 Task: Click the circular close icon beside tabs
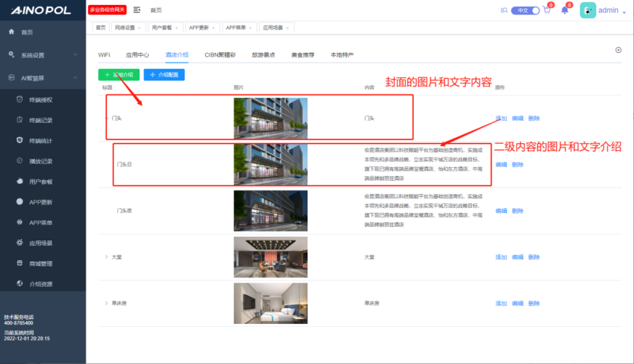coord(618,50)
